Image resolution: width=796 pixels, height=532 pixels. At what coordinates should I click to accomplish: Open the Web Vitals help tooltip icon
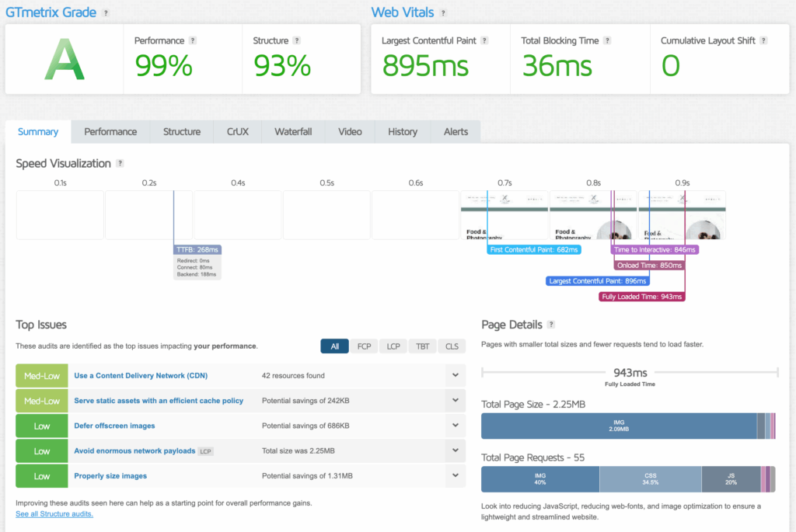coord(442,12)
